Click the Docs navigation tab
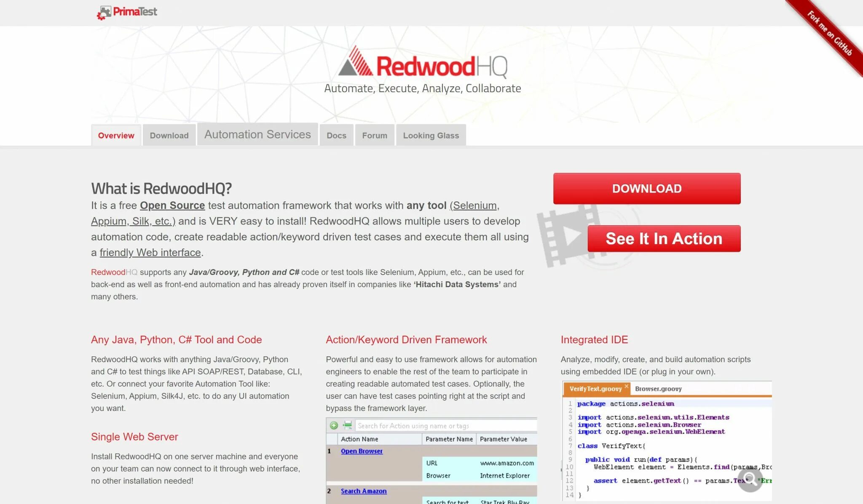 tap(335, 135)
